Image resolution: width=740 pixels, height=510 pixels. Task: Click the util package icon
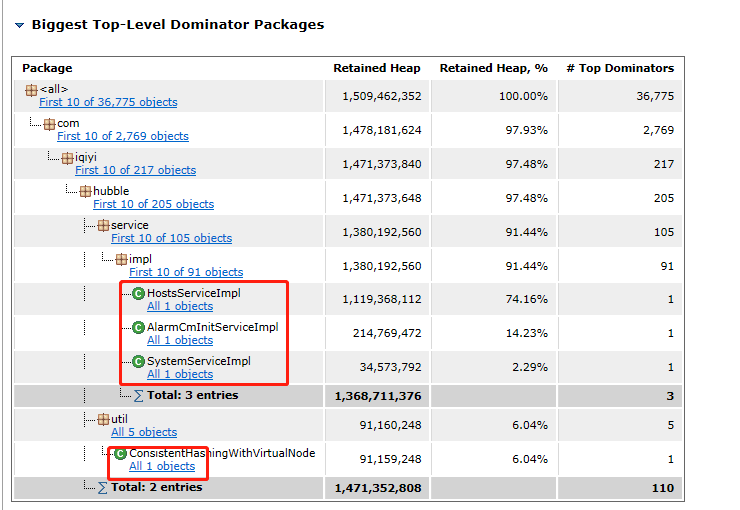pyautogui.click(x=103, y=419)
